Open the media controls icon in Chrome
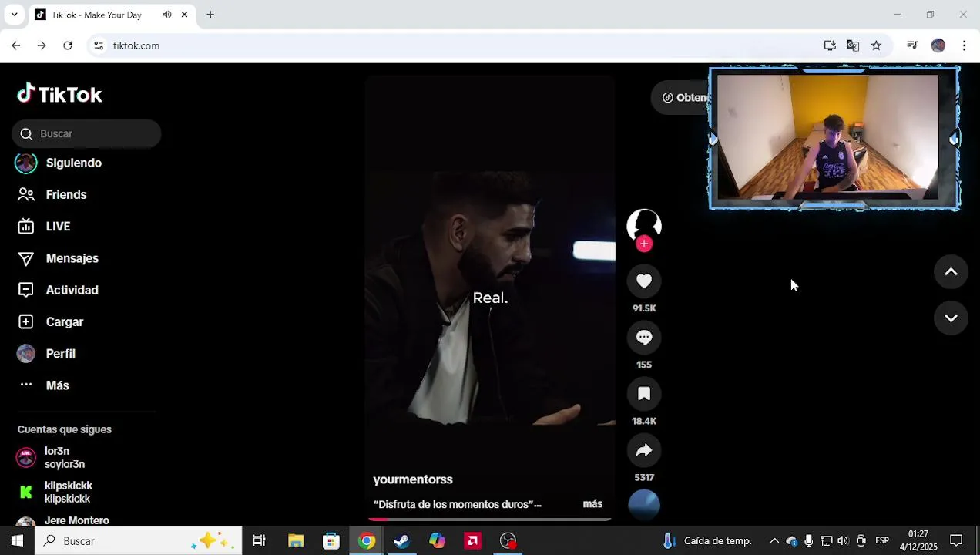Screen dimensions: 980x555 pyautogui.click(x=912, y=45)
